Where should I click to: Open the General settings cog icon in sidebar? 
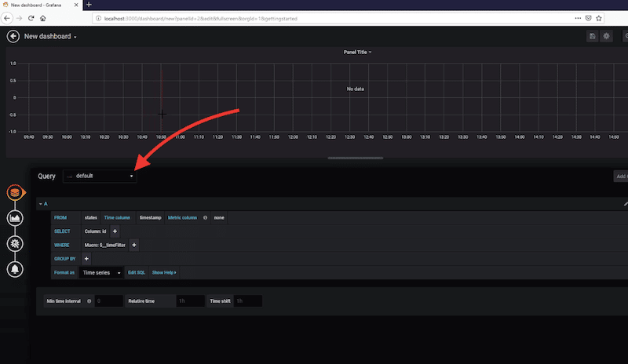[x=15, y=243]
